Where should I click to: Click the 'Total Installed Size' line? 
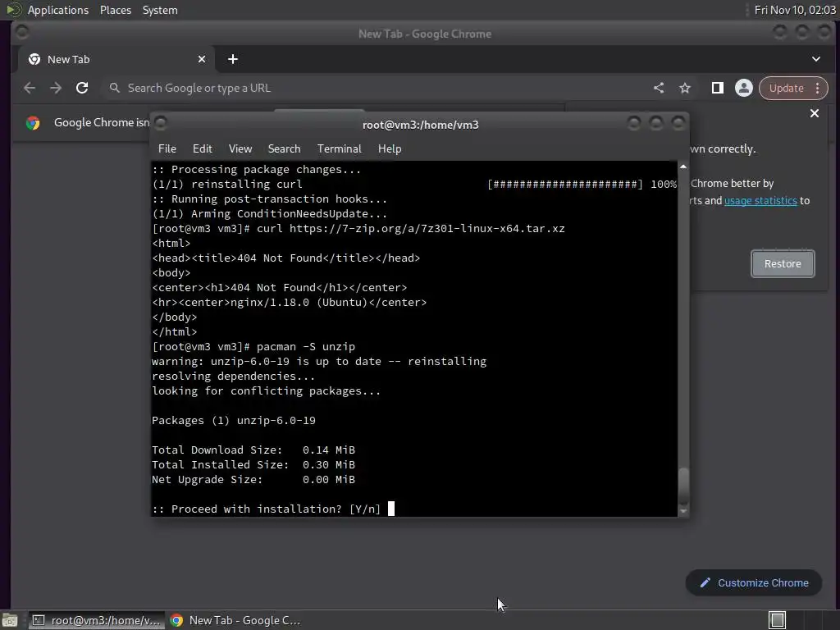253,464
